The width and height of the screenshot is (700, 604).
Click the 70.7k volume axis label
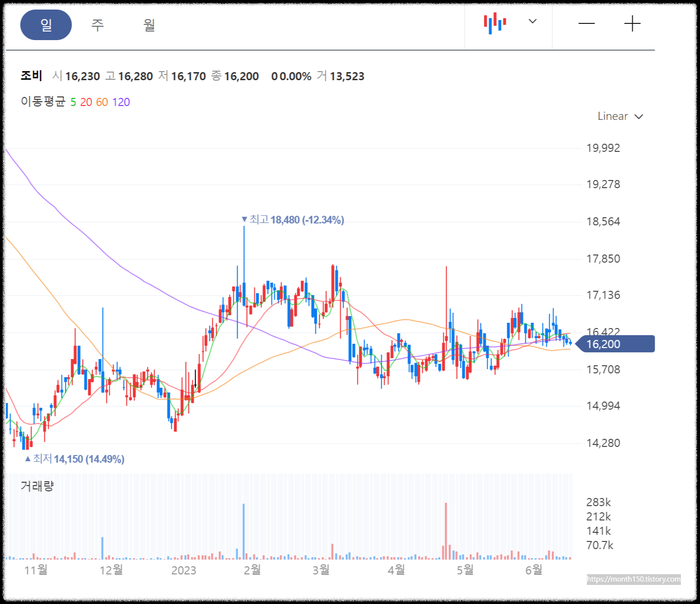tap(600, 545)
